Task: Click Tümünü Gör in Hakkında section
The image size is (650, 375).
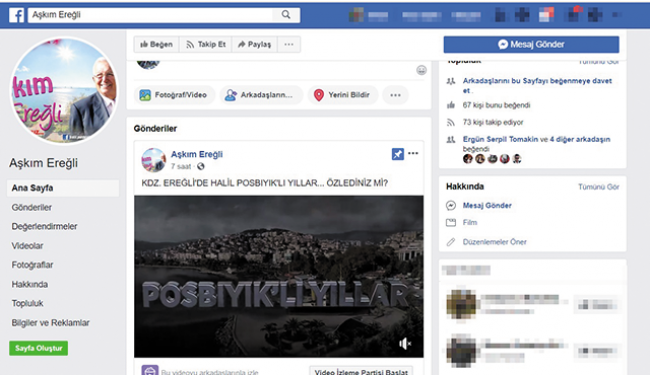Action: (599, 187)
